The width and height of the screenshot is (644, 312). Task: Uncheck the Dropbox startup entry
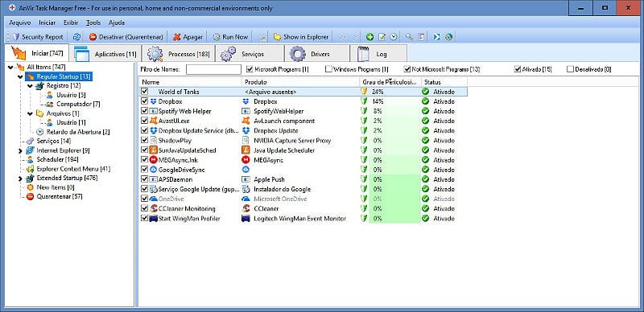point(144,101)
